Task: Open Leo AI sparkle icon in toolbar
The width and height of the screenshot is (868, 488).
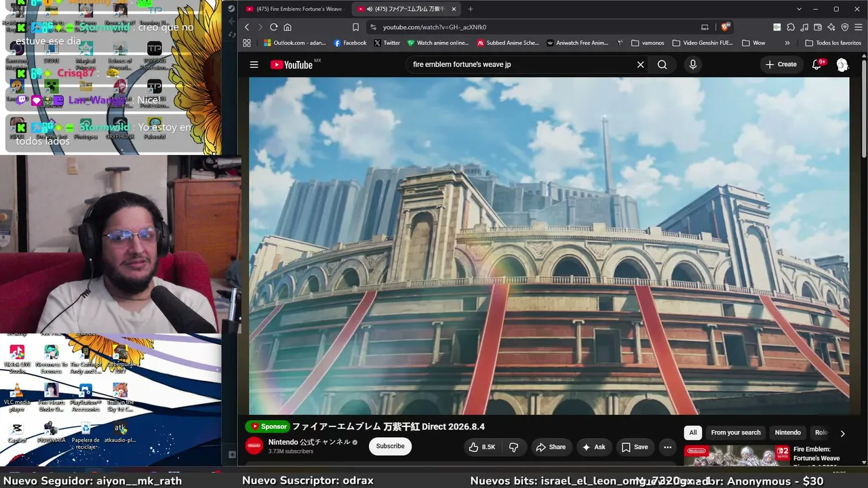Action: pyautogui.click(x=831, y=27)
